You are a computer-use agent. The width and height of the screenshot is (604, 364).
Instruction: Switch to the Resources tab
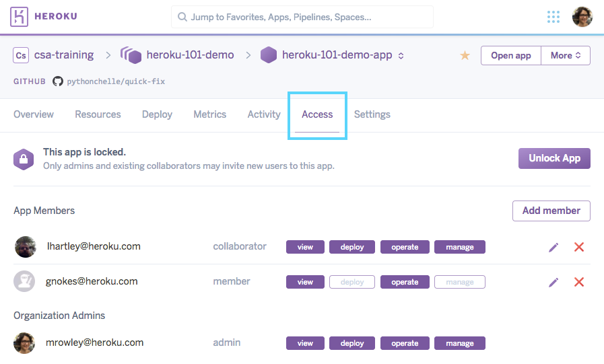click(x=98, y=114)
